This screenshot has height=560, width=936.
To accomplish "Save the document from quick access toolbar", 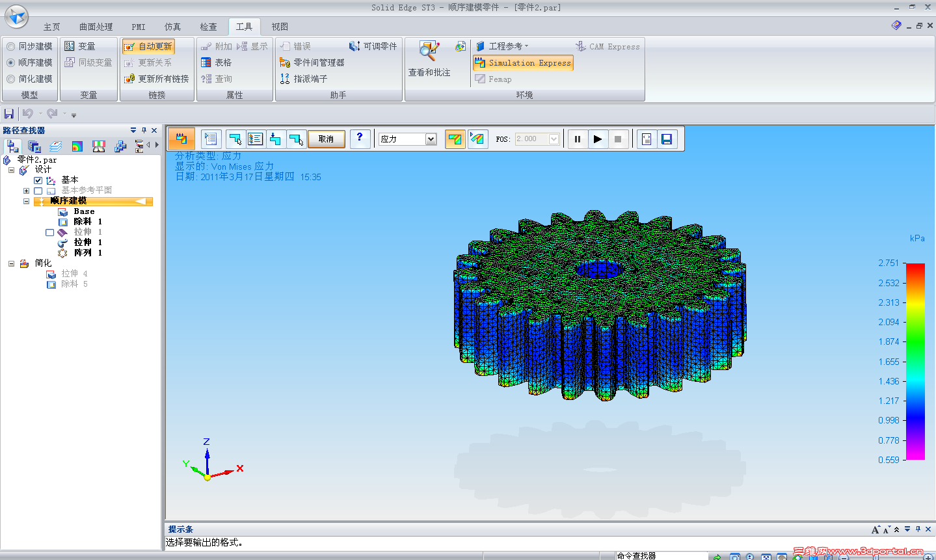I will click(x=9, y=114).
